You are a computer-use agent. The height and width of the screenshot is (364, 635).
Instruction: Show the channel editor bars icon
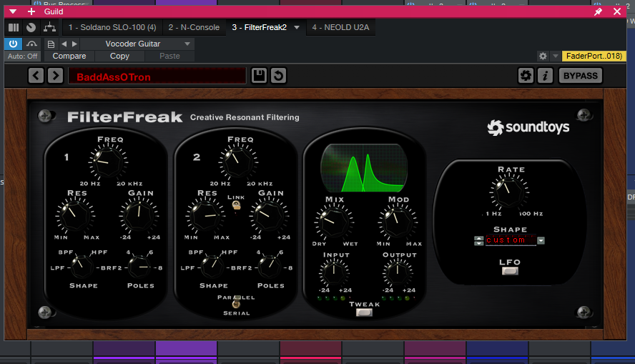(x=14, y=28)
